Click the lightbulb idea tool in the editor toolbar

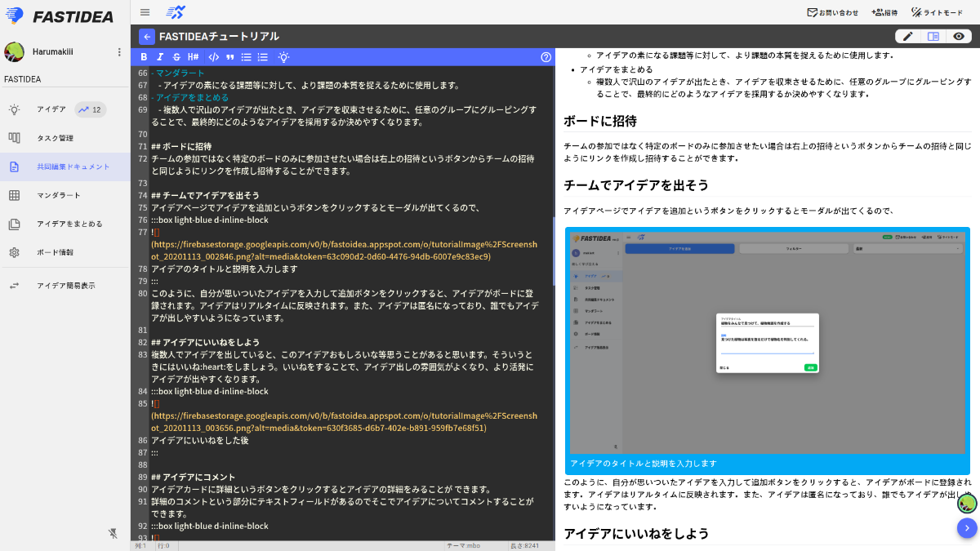pyautogui.click(x=283, y=57)
